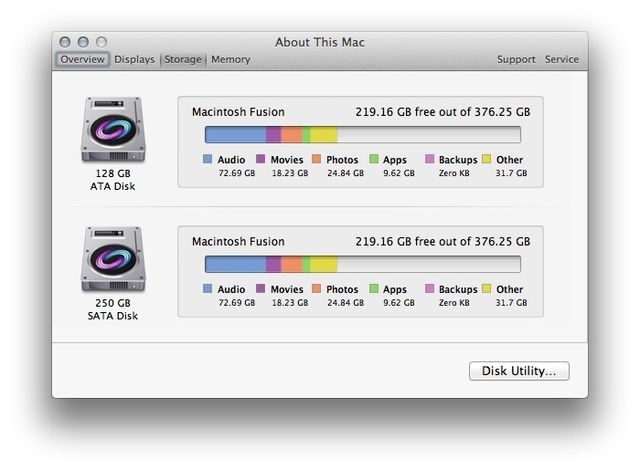Click green Apps swatch in bottom disk legend
Screen dimensions: 640x470
[374, 290]
